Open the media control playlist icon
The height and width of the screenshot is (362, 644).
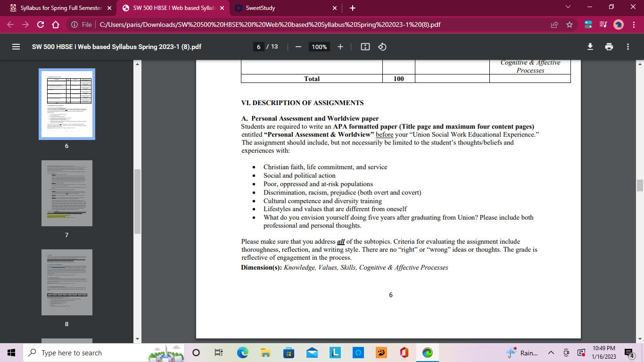(x=603, y=25)
